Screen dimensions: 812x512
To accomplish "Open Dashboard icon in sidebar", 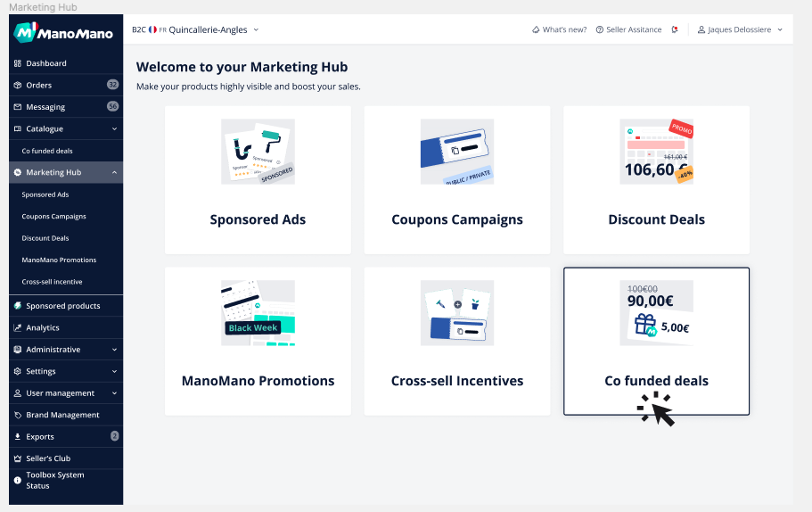I will tap(18, 63).
